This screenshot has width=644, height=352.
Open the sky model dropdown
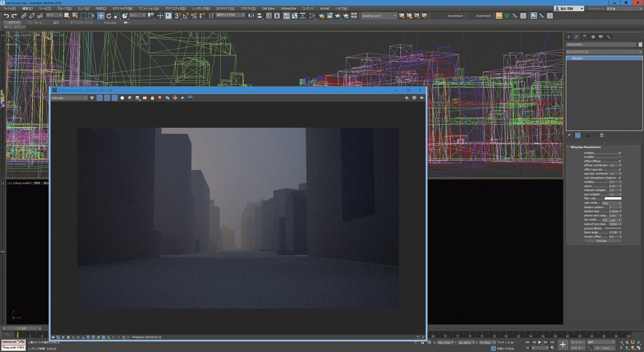(x=611, y=220)
